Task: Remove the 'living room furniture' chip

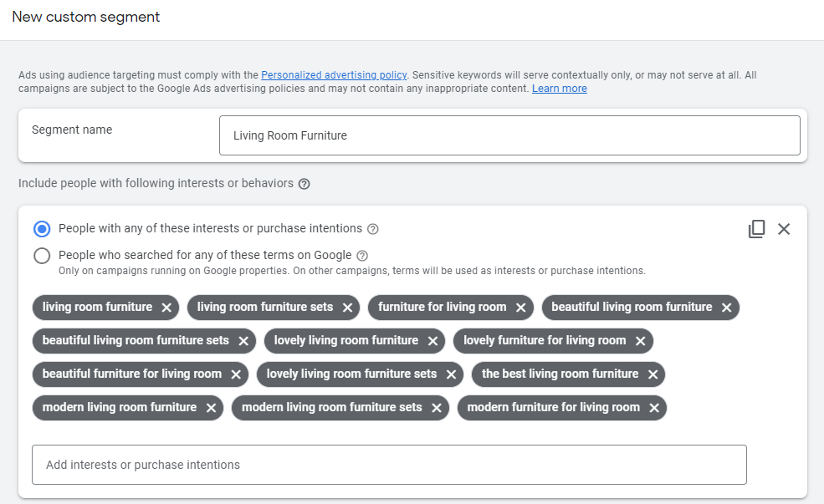Action: click(x=166, y=308)
